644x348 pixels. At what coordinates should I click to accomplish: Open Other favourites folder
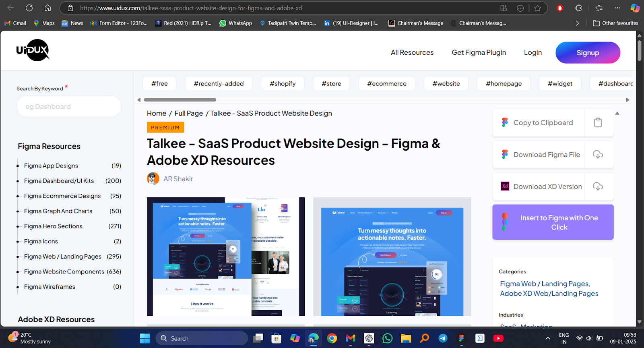pos(615,23)
